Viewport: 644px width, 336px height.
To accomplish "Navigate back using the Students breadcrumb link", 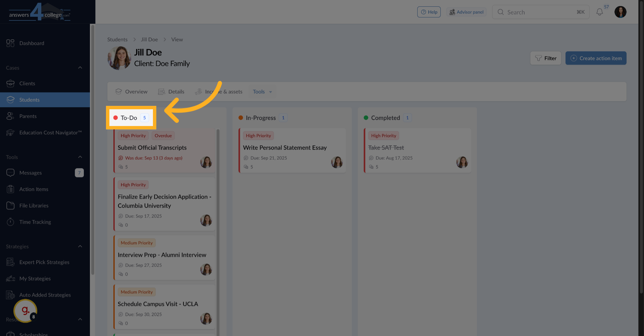I will 117,40.
